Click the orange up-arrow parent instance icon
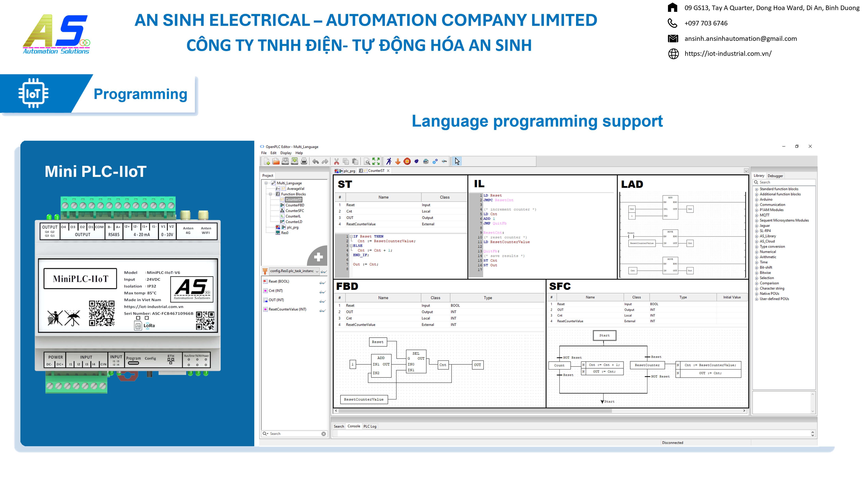The width and height of the screenshot is (868, 488). tap(265, 271)
